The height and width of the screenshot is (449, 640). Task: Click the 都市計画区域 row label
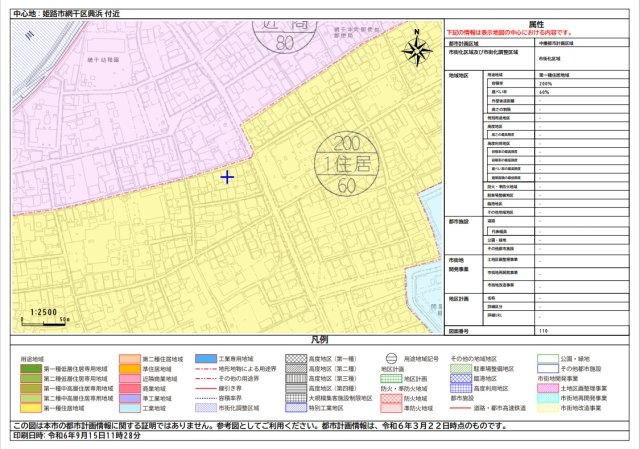click(x=464, y=43)
